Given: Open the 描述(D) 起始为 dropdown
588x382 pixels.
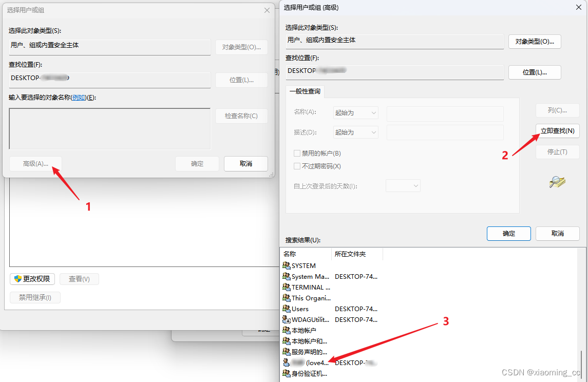Looking at the screenshot, I should tap(355, 132).
